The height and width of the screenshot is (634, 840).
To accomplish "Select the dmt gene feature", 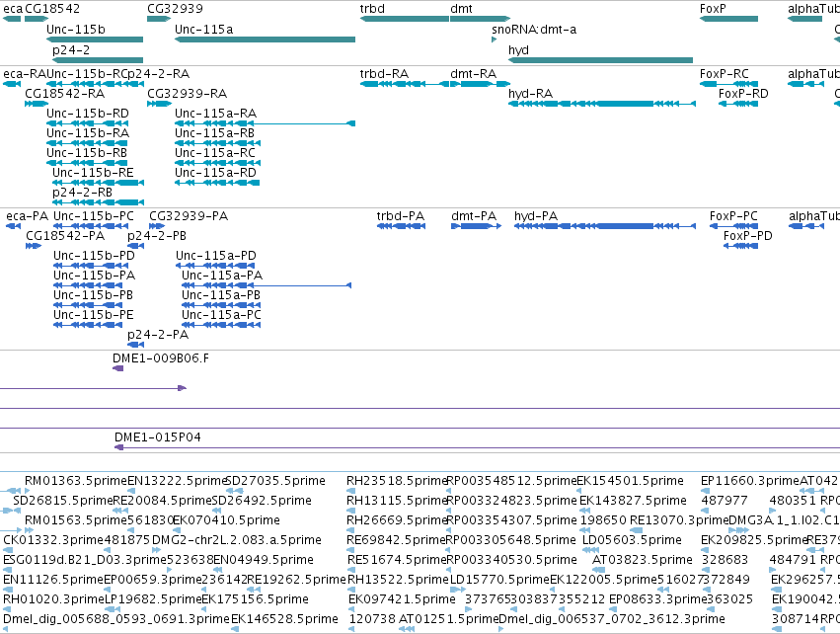I will coord(480,19).
